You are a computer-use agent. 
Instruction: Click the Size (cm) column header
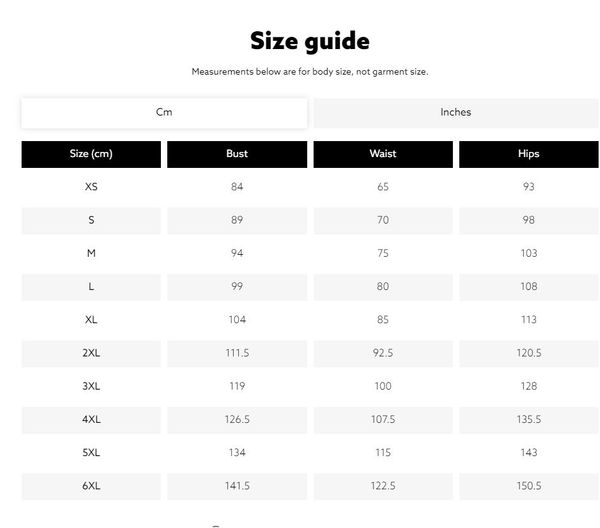click(91, 154)
